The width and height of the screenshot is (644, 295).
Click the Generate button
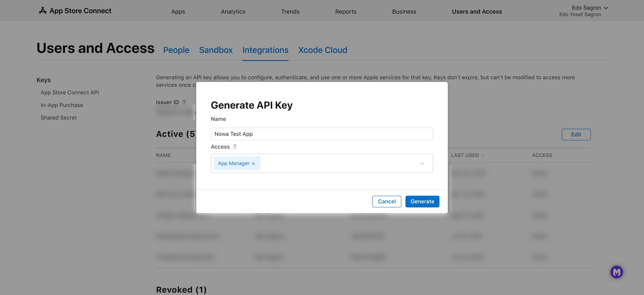422,201
